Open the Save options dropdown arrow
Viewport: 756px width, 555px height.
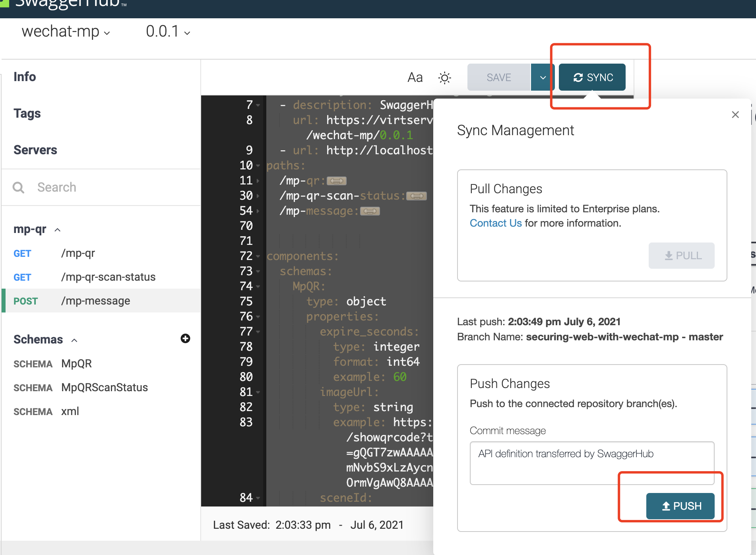(543, 77)
